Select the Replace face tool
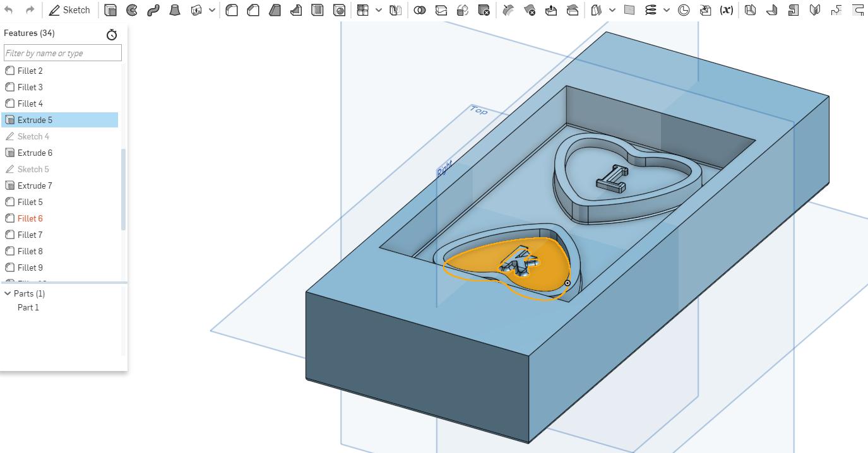The height and width of the screenshot is (453, 868). (x=573, y=10)
